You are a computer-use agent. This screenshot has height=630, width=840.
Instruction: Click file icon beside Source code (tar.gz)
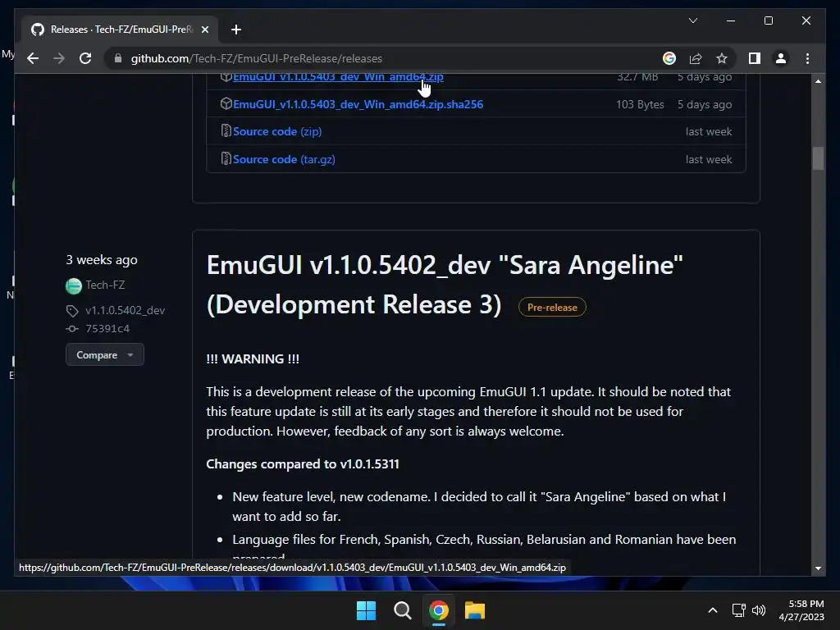[x=226, y=158]
